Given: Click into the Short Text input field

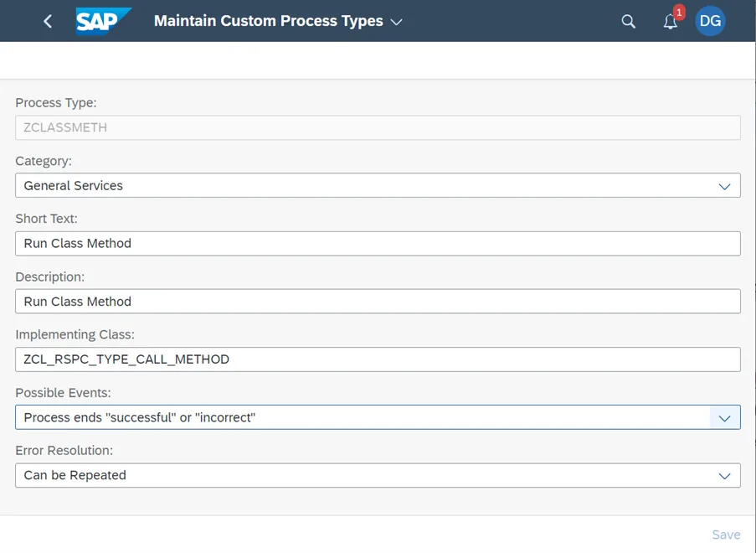Looking at the screenshot, I should 377,244.
